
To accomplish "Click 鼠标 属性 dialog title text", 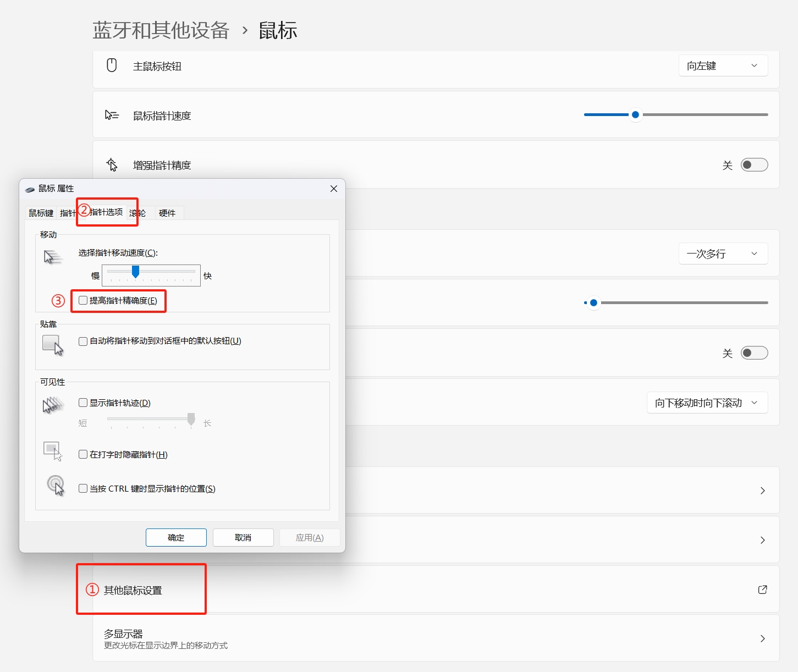I will (56, 189).
